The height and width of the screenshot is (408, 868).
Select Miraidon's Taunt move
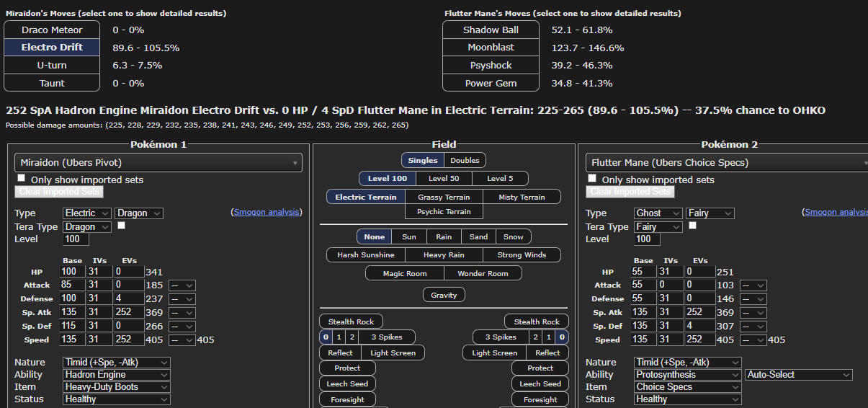coord(52,83)
